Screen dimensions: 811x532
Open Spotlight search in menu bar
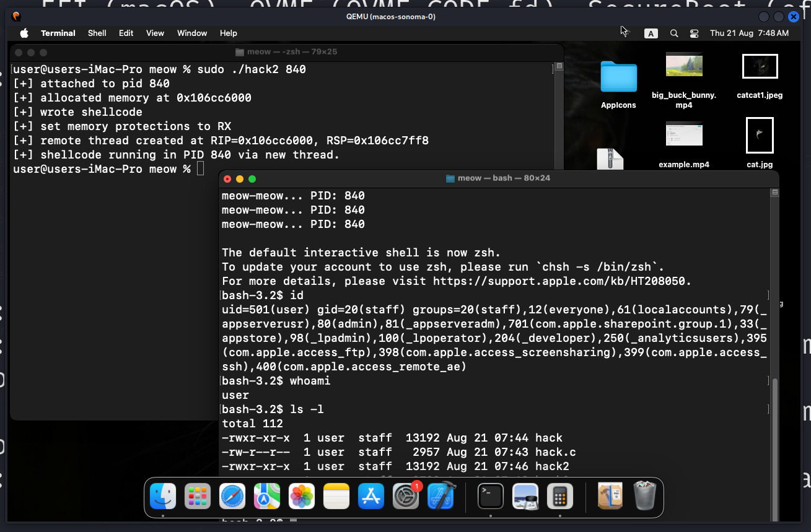click(674, 33)
